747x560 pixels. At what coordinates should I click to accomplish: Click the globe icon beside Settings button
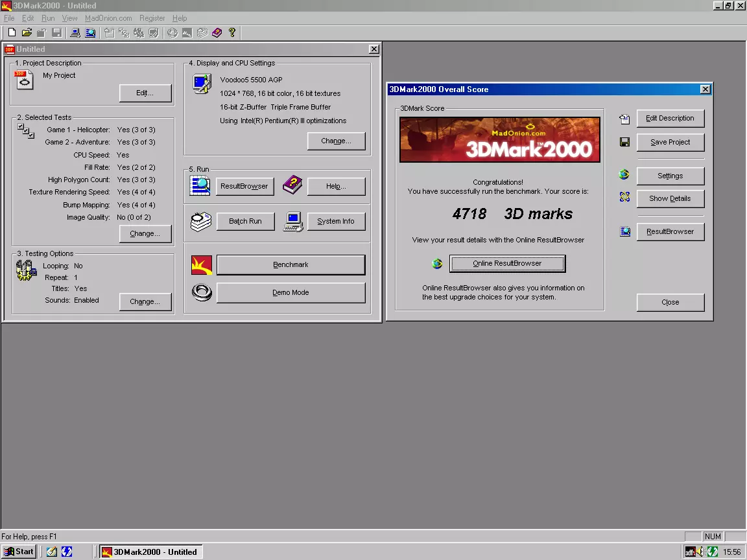[x=624, y=175]
